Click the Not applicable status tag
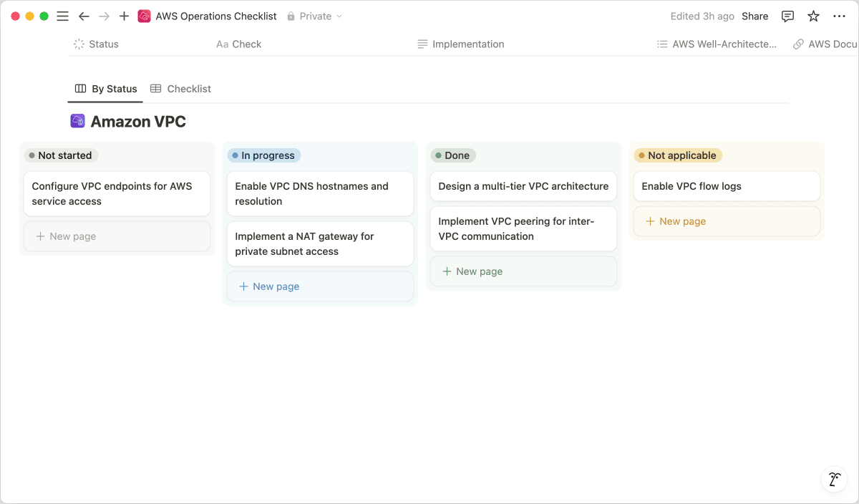Viewport: 859px width, 504px height. [x=678, y=155]
